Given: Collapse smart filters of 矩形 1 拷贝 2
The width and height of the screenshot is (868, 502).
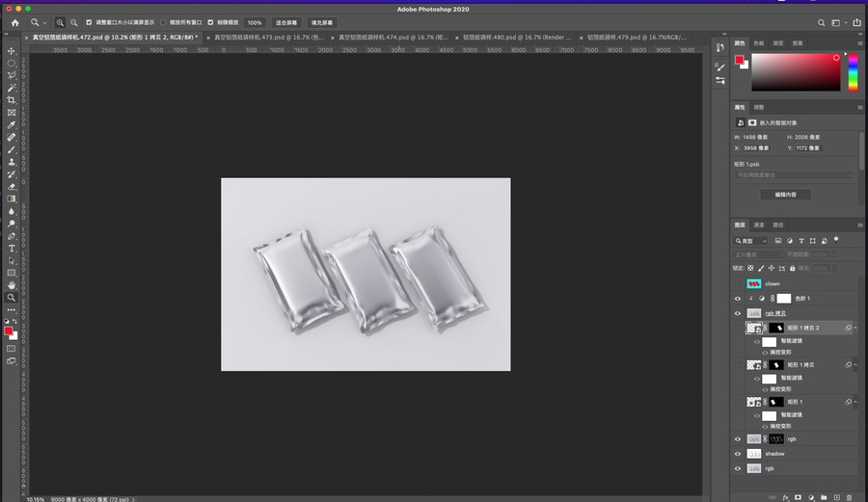Looking at the screenshot, I should coord(855,328).
